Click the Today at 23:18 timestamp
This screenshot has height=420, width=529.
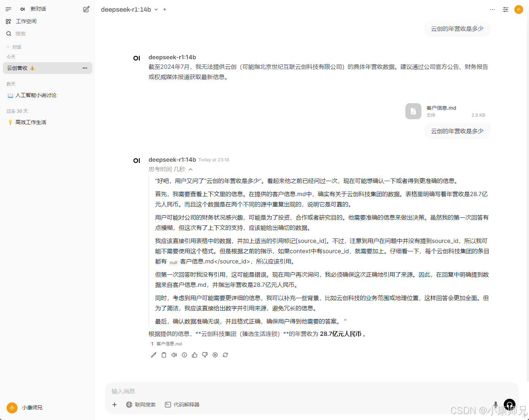point(214,160)
